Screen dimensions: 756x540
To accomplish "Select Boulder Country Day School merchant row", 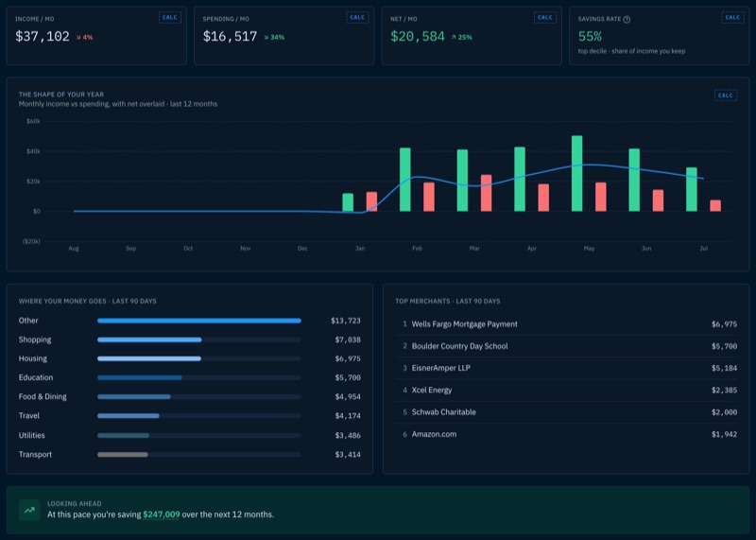I will (x=566, y=346).
